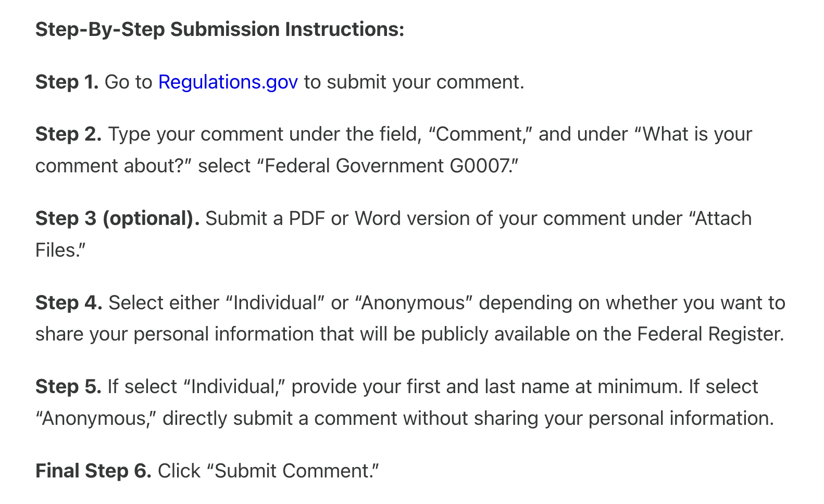824x504 pixels.
Task: Click the bold "Step 3 (optional)." label
Action: tap(118, 219)
